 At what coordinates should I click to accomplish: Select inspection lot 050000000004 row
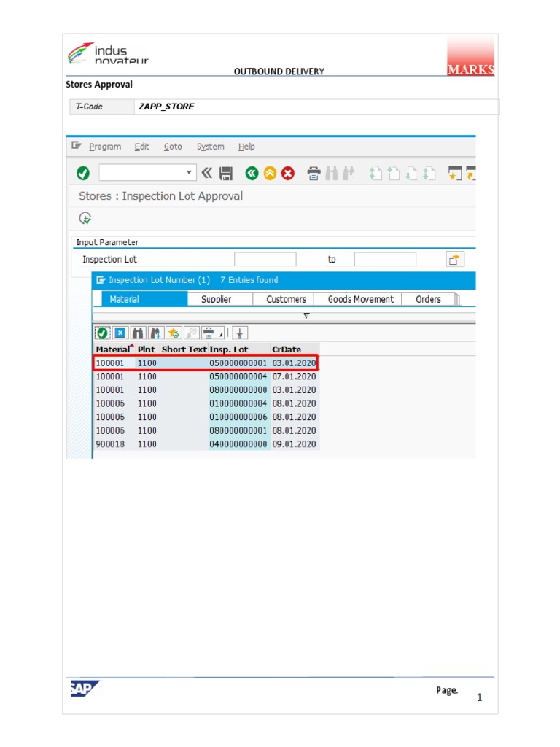(x=238, y=376)
